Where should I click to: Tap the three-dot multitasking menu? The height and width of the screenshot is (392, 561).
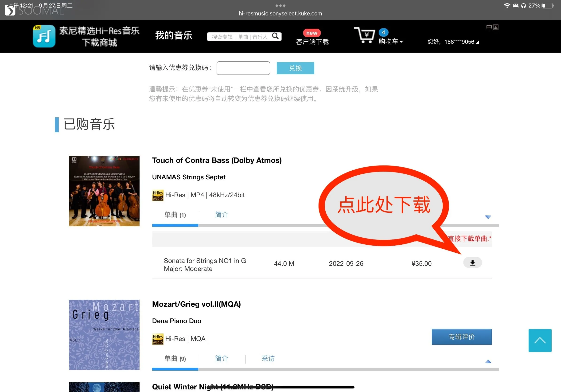point(280,5)
